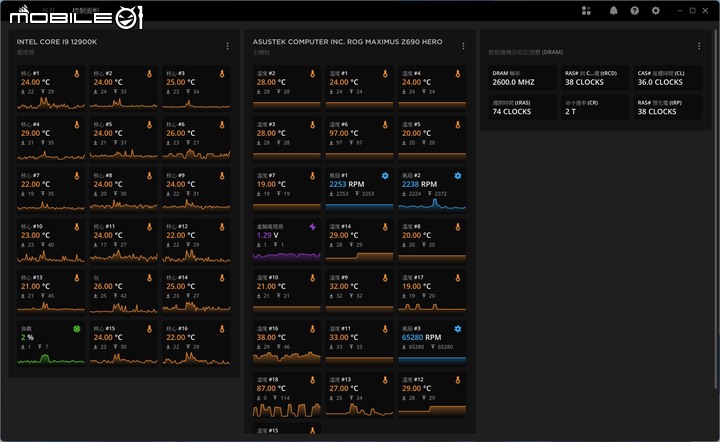Viewport: 720px width, 442px height.
Task: Open the add-widget dashboard grid icon
Action: (x=586, y=11)
